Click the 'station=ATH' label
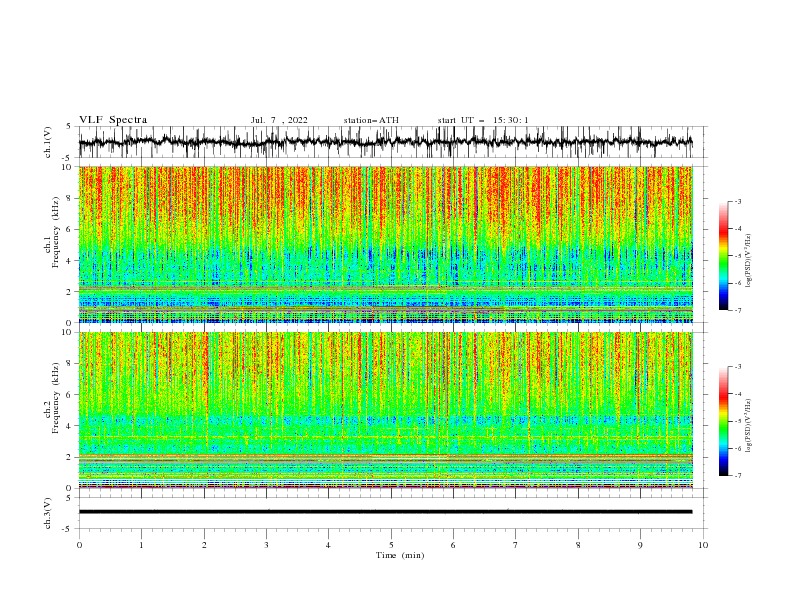792x612 pixels. pos(371,120)
